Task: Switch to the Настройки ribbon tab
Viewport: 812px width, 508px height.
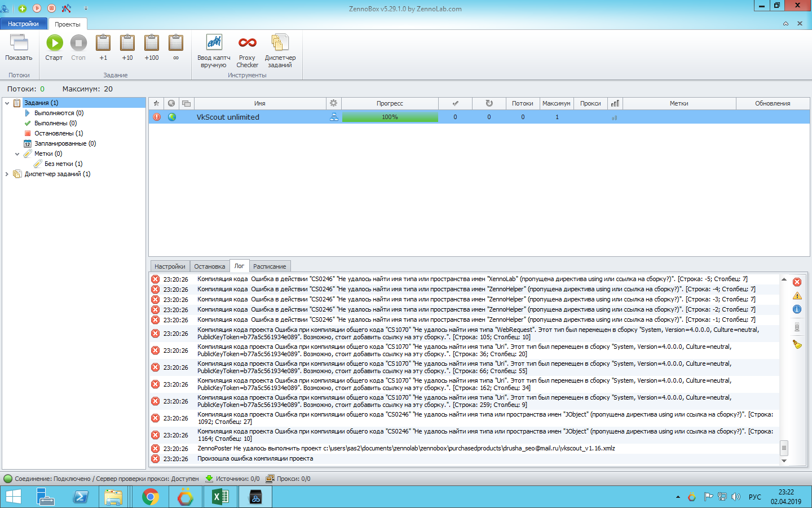Action: click(24, 24)
